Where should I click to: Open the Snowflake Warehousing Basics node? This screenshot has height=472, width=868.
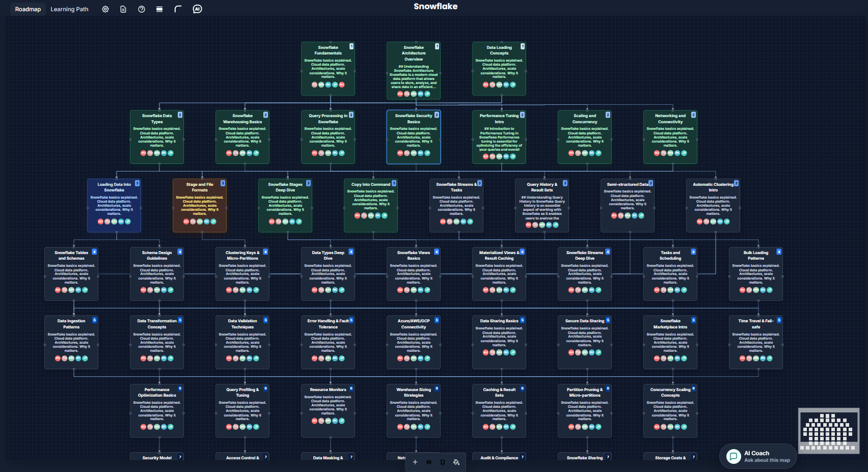(242, 137)
